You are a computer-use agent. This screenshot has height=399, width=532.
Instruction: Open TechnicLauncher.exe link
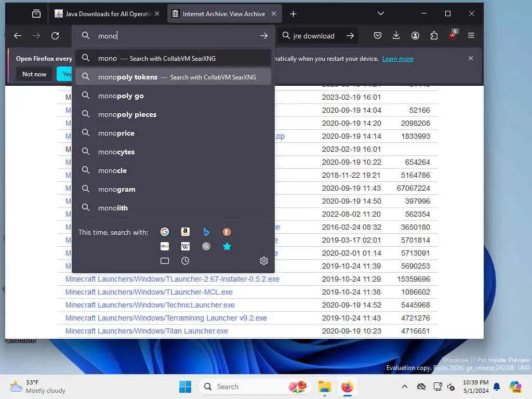150,305
